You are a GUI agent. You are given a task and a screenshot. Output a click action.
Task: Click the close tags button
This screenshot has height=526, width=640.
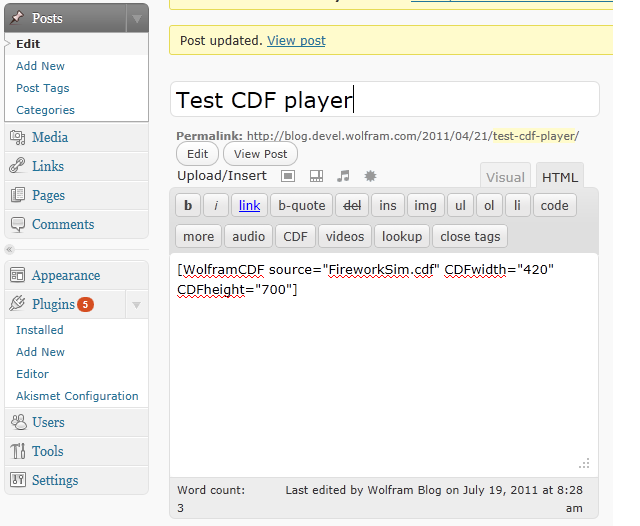pos(470,236)
